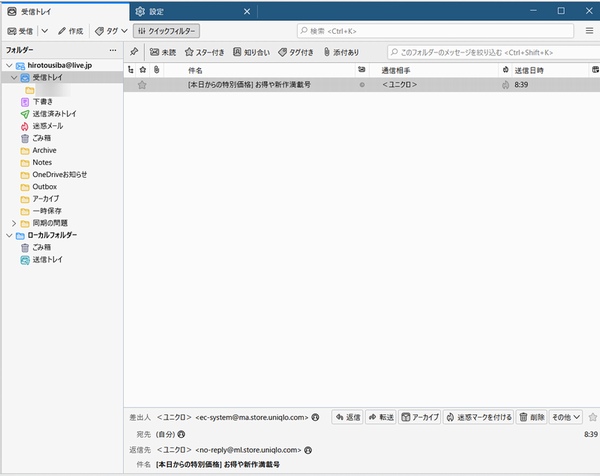This screenshot has width=600, height=476.
Task: Filter messages by 未読
Action: [x=163, y=52]
